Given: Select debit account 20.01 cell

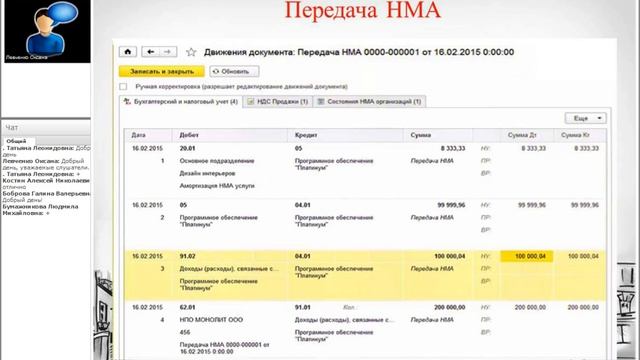Looking at the screenshot, I should click(187, 149).
